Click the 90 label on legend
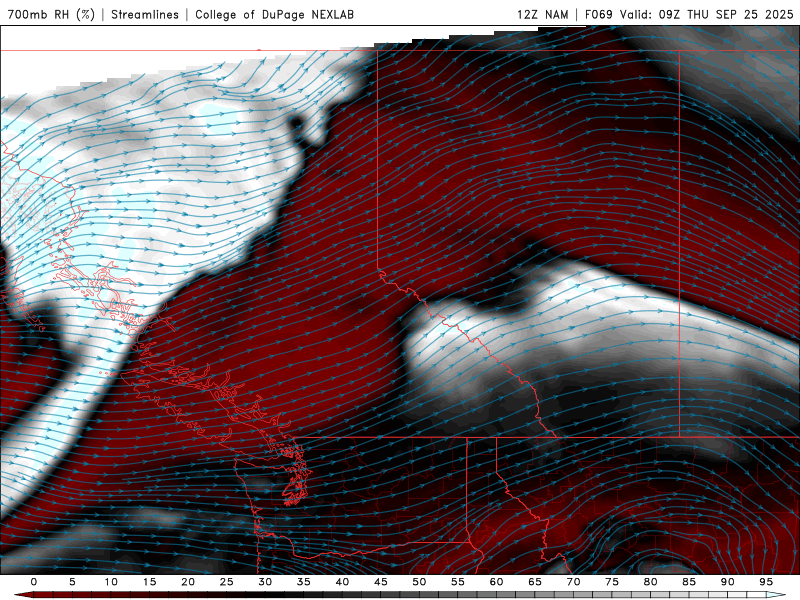This screenshot has width=800, height=600. pos(727,582)
